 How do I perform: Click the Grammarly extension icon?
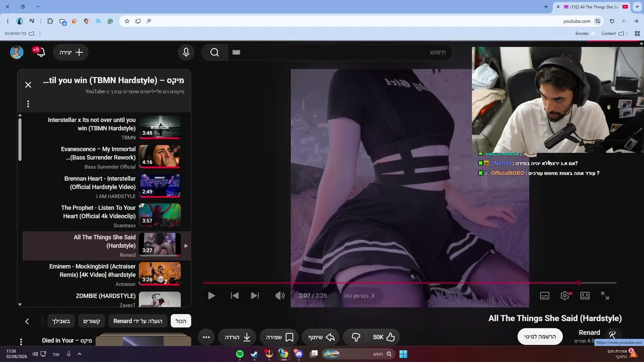point(110,21)
